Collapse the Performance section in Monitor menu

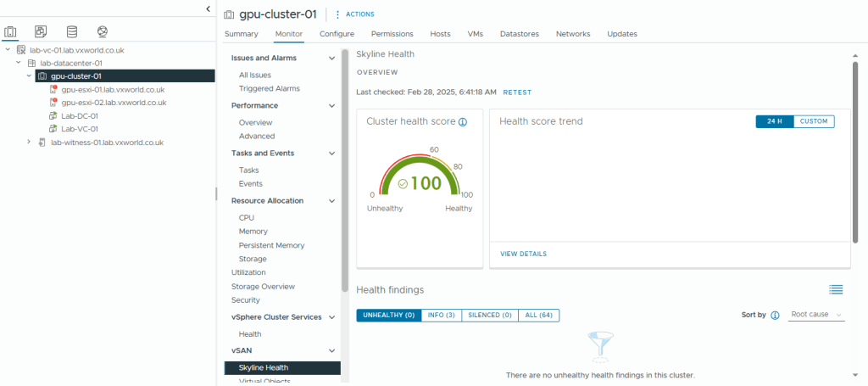[x=331, y=106]
